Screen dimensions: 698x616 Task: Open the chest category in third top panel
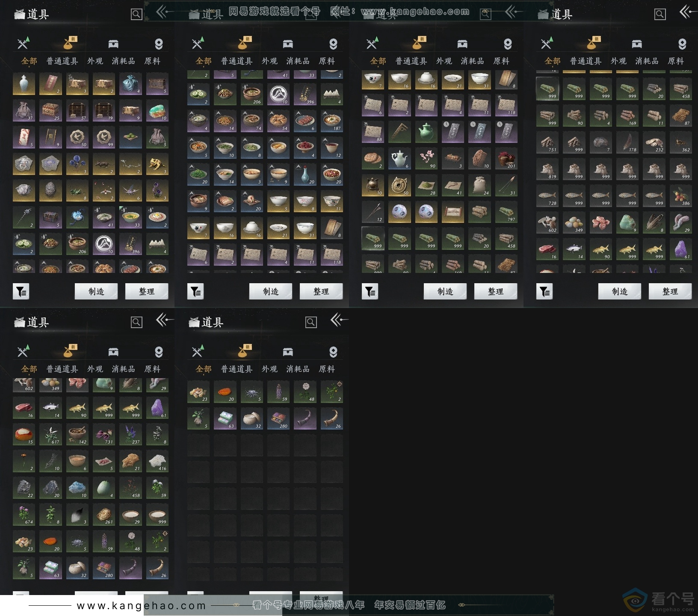462,44
